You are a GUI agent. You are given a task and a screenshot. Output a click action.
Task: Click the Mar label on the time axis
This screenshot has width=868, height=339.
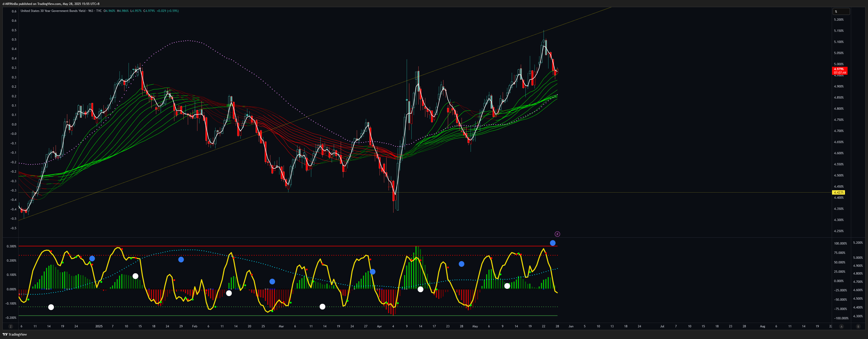[x=281, y=326]
